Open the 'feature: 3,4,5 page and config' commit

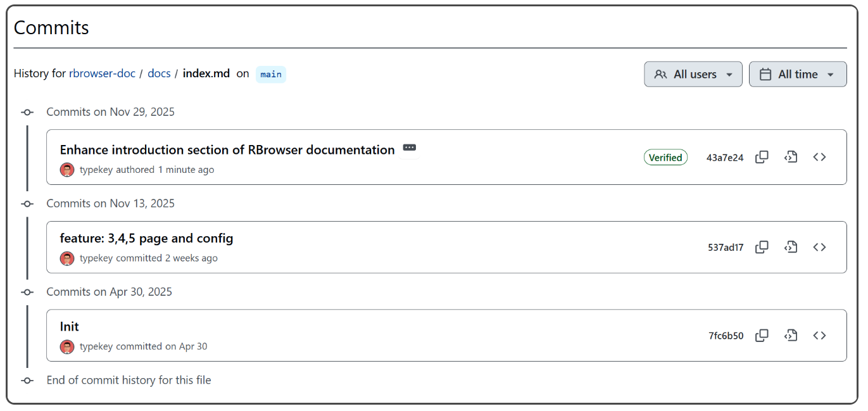[146, 239]
